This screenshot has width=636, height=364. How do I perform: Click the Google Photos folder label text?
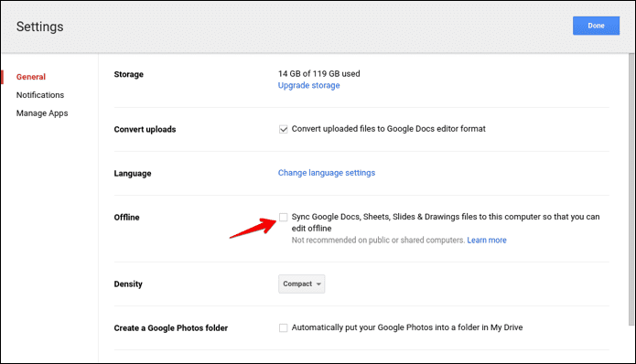tap(407, 327)
